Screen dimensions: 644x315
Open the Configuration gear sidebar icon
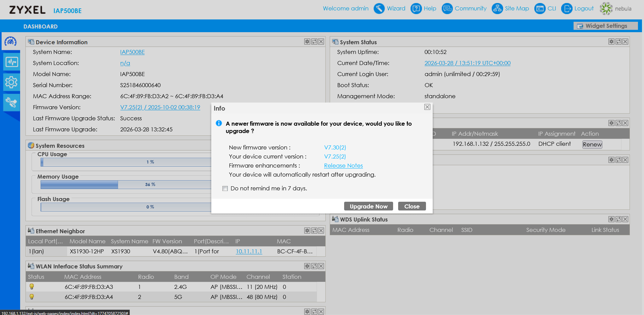(11, 82)
